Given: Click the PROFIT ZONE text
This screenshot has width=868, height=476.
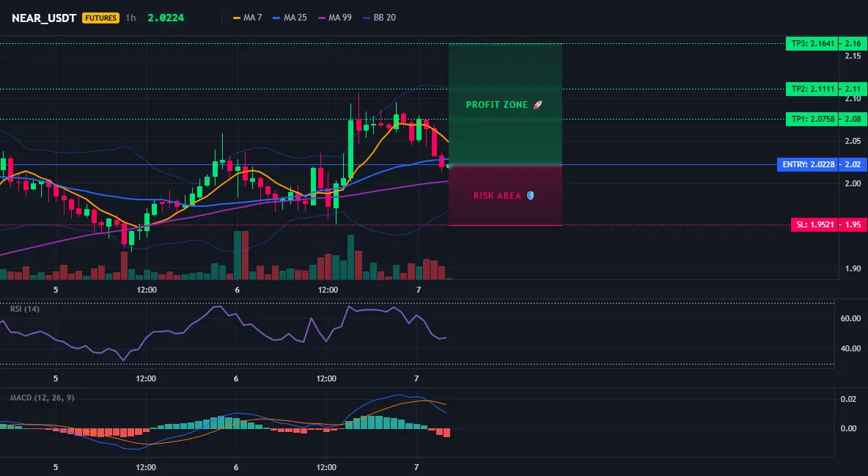Looking at the screenshot, I should point(496,105).
